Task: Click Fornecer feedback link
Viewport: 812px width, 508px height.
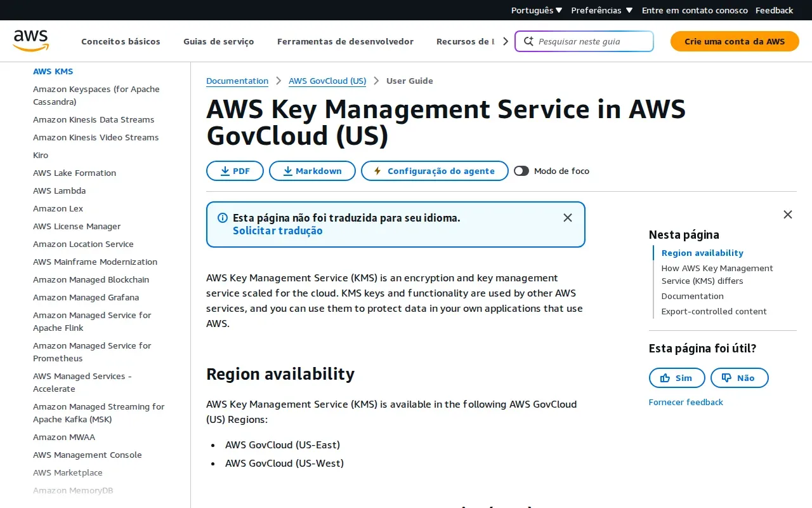Action: [686, 402]
